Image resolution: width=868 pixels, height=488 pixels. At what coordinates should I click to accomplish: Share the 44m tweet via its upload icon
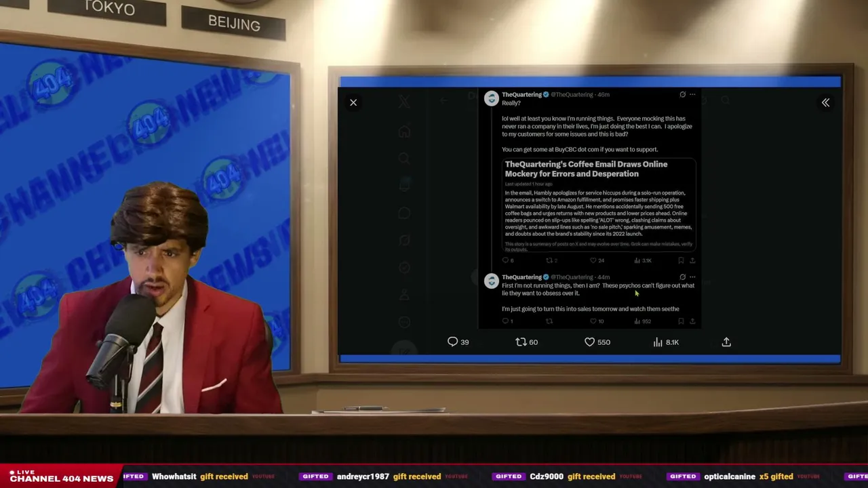tap(692, 321)
